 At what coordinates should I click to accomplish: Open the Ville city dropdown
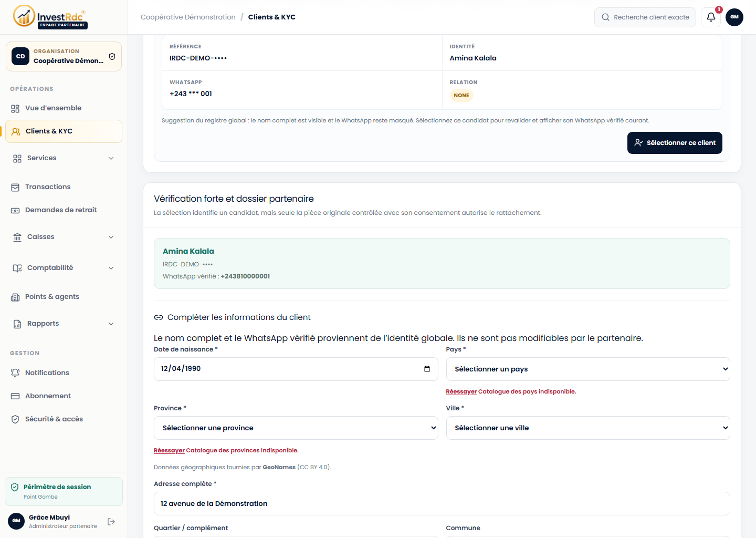point(588,428)
